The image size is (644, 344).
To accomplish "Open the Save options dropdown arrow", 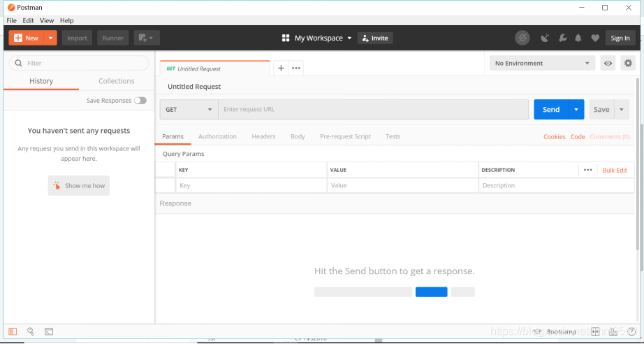I will (622, 109).
